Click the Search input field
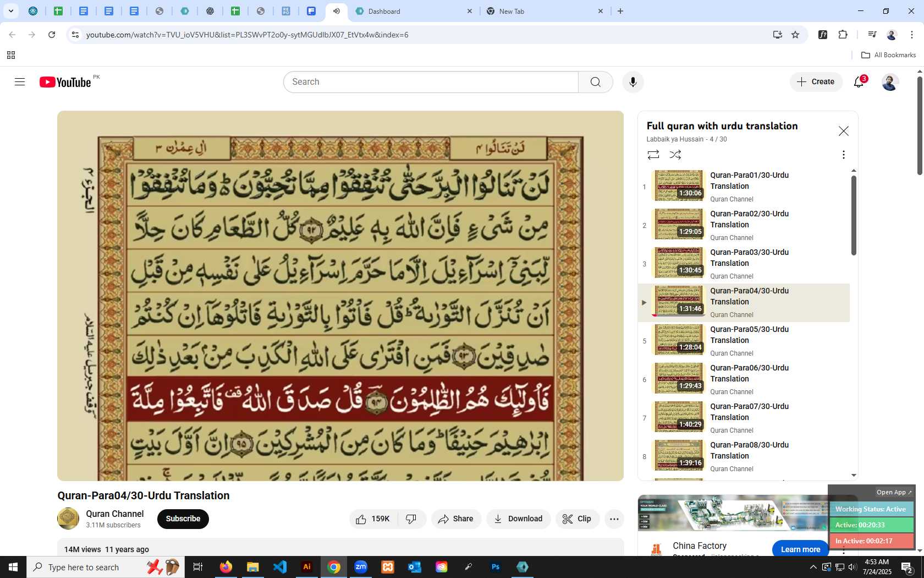 [431, 82]
